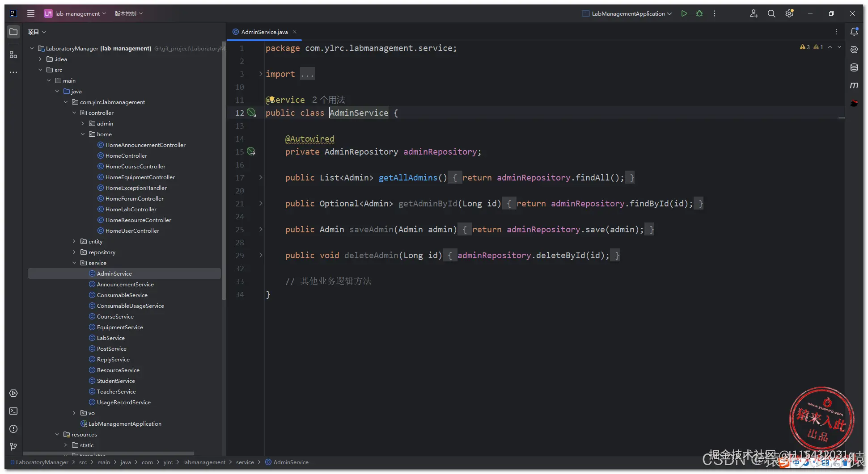This screenshot has height=474, width=868.
Task: Open the Project tool window folder icon
Action: point(13,32)
